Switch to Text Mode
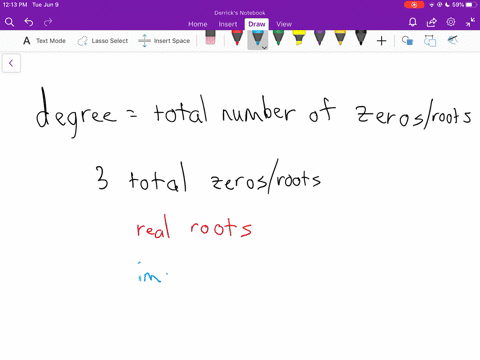 pos(44,41)
